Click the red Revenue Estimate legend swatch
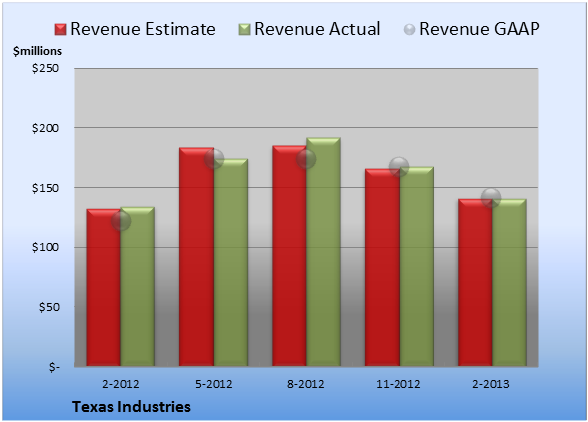 click(x=60, y=30)
